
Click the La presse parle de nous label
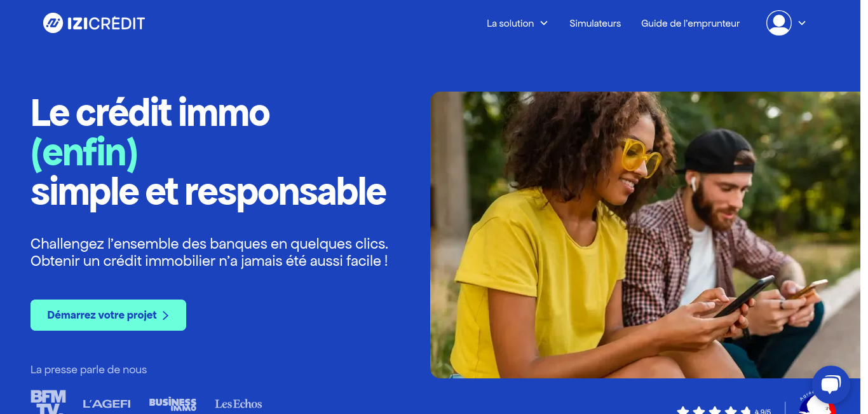coord(88,369)
